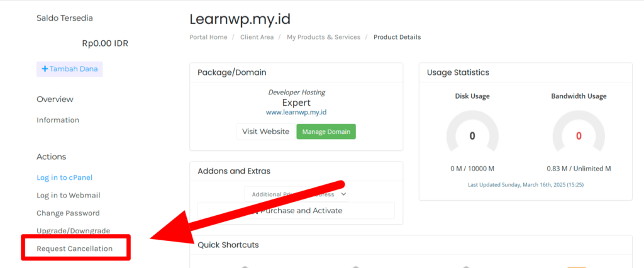
Task: Click the Last Updated timestamp text
Action: (x=526, y=185)
